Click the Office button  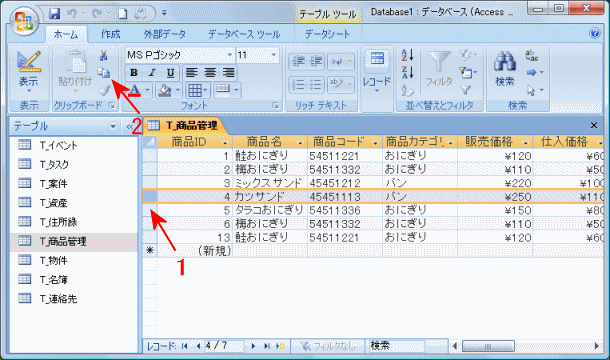coord(24,21)
